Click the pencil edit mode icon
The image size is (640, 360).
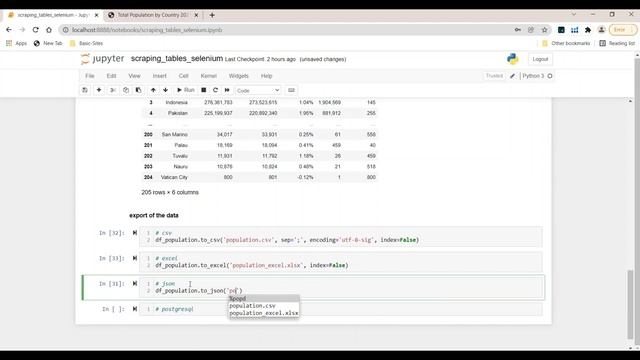(513, 76)
